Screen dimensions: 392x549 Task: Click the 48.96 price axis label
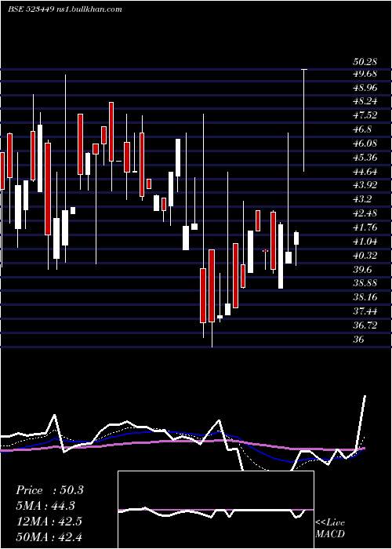[365, 88]
